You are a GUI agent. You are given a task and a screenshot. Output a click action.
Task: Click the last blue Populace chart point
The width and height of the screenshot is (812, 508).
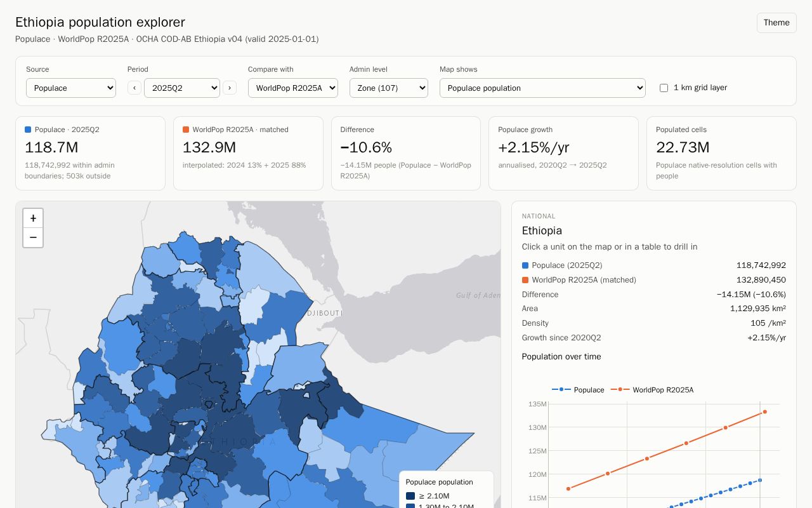coord(760,480)
